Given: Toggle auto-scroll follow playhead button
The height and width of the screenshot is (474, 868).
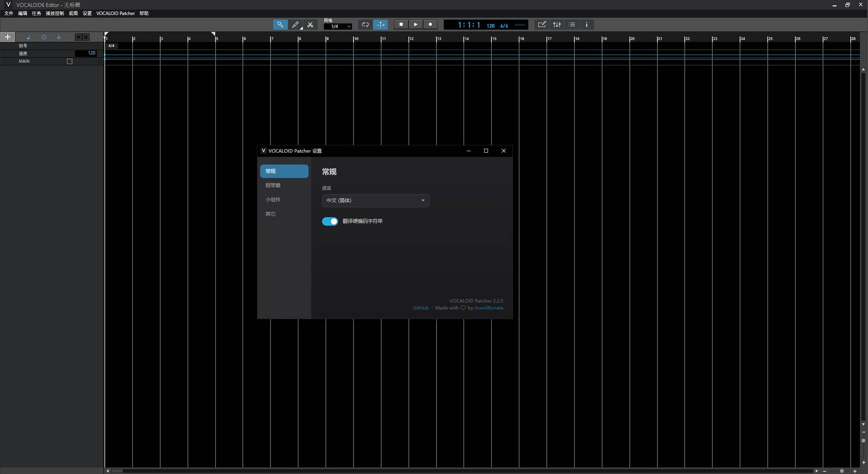Looking at the screenshot, I should (380, 25).
